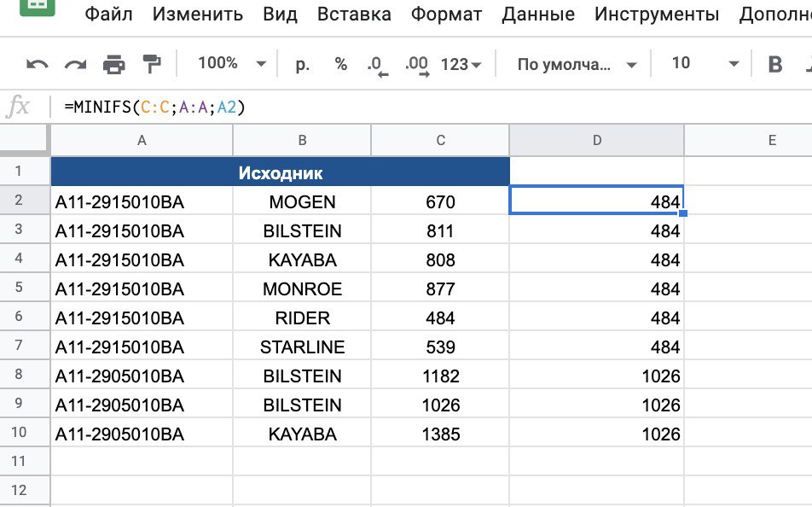Click the print icon

click(x=113, y=64)
